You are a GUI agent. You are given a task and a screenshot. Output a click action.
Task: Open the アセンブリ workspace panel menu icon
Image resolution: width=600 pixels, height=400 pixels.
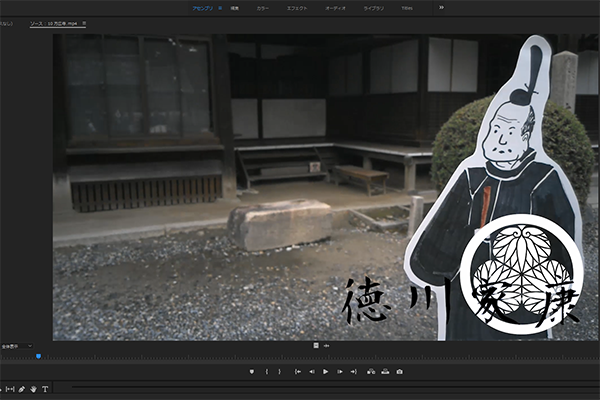coord(220,8)
